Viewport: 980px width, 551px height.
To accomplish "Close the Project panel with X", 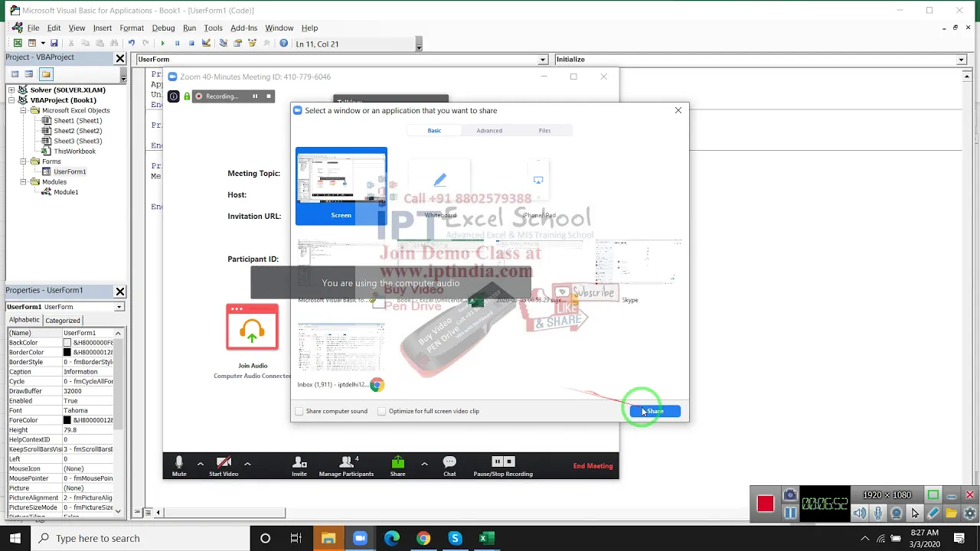I will click(x=120, y=58).
